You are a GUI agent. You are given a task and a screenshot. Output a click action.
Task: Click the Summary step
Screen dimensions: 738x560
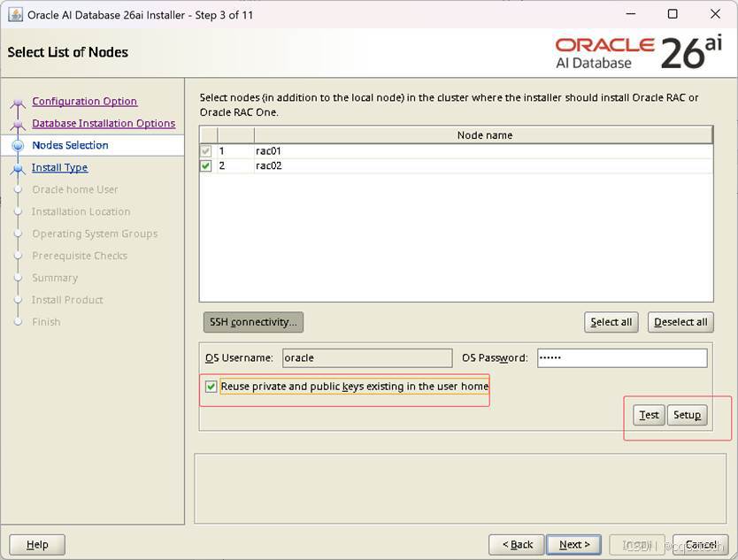55,278
